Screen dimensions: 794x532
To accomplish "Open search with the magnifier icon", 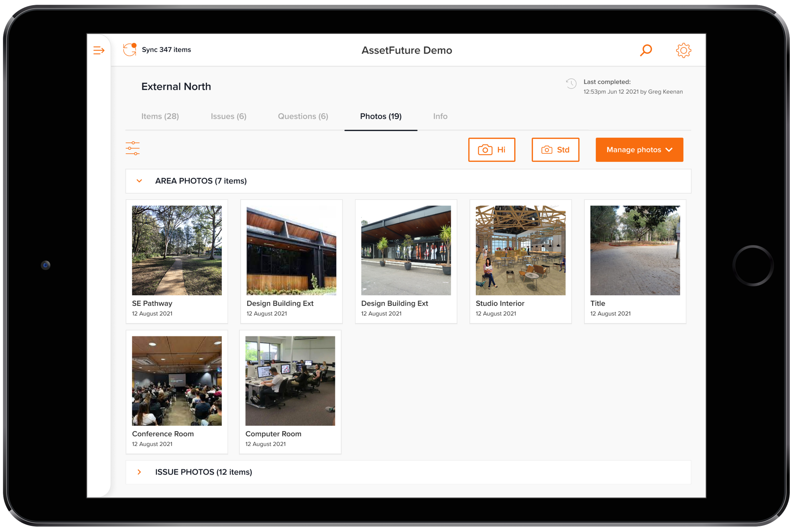I will [x=646, y=50].
